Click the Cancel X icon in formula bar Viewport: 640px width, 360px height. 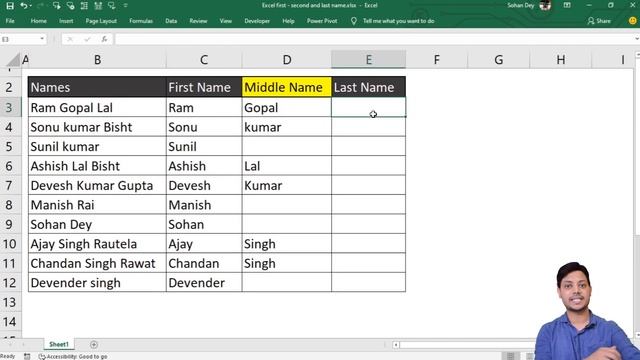point(70,39)
